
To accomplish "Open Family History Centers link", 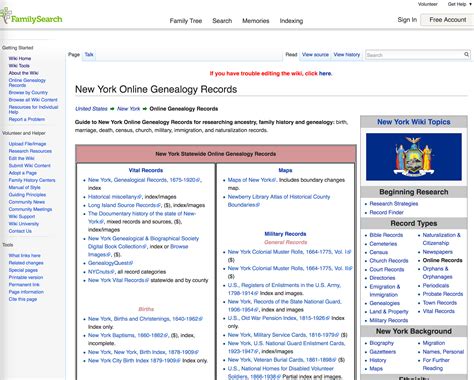I will pyautogui.click(x=32, y=180).
